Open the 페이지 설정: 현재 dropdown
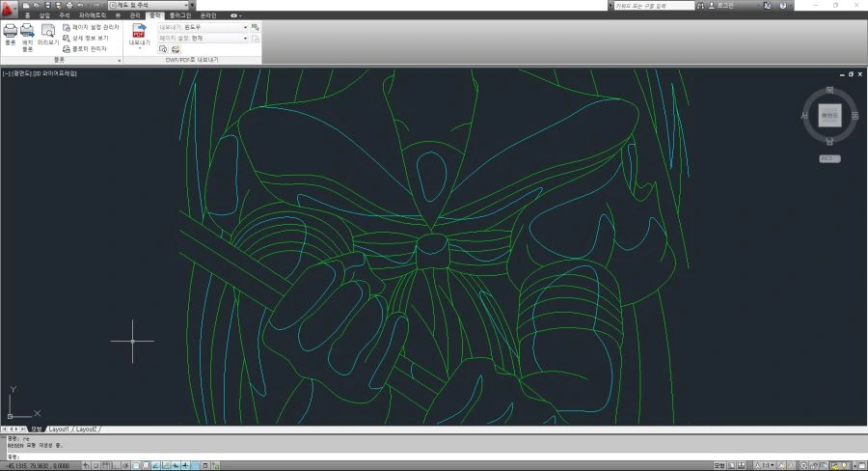This screenshot has height=471, width=868. pyautogui.click(x=203, y=39)
